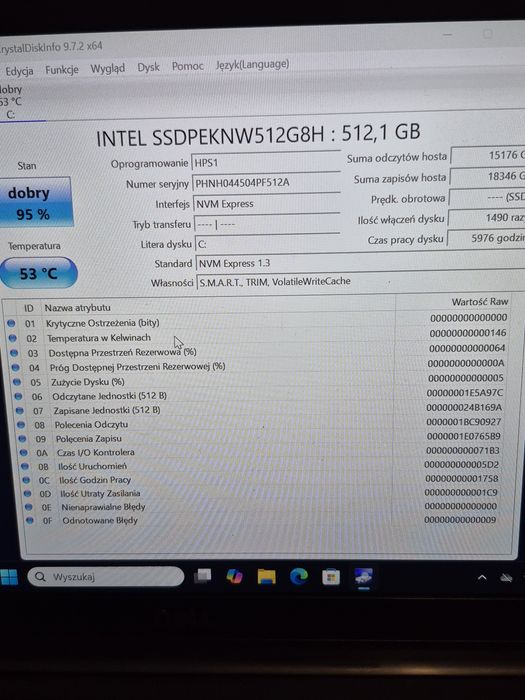Viewport: 525px width, 700px height.
Task: Select the Temperatura w Kelwinach row
Action: [258, 336]
